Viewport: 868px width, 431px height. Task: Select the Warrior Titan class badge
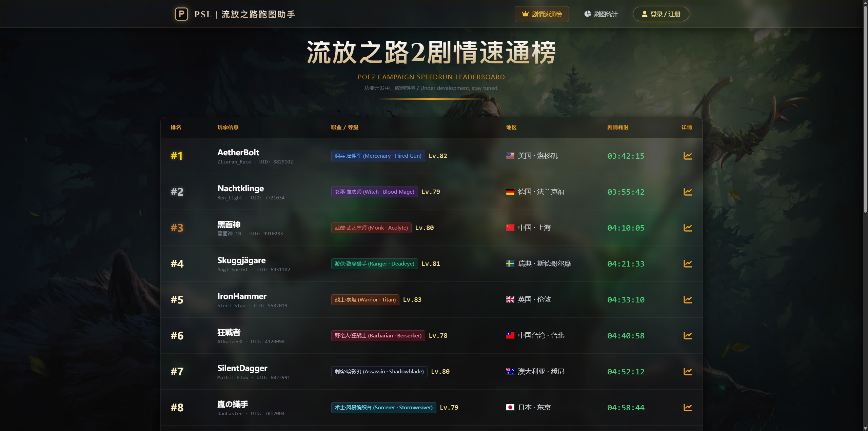365,299
